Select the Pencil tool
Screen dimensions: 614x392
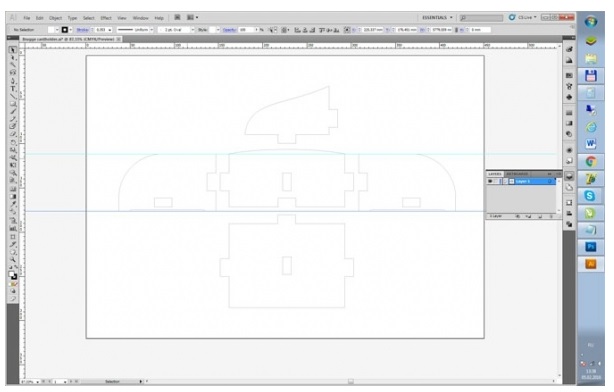(x=13, y=119)
